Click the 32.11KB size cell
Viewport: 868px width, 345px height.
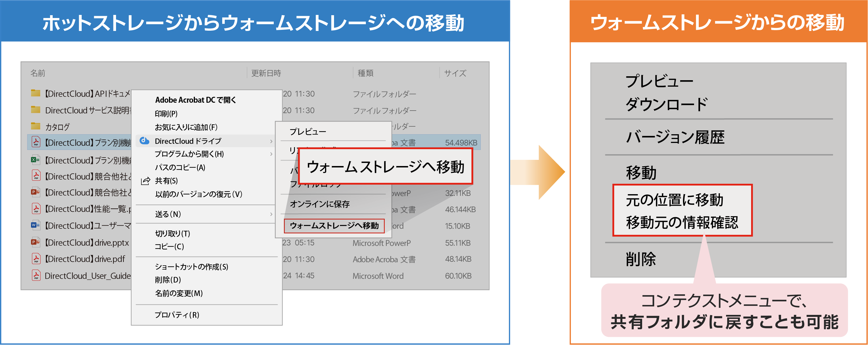click(458, 193)
